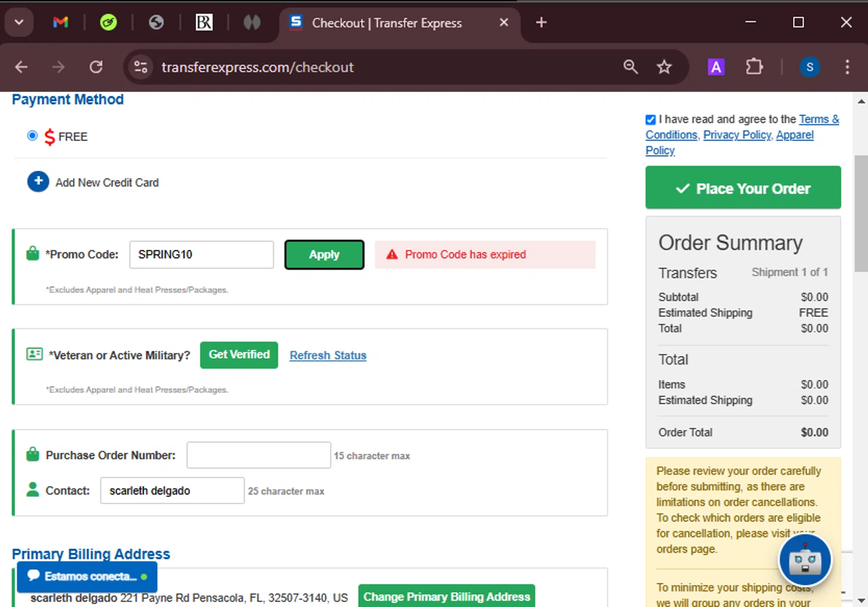Click the Contact person icon
This screenshot has width=868, height=607.
pos(33,490)
